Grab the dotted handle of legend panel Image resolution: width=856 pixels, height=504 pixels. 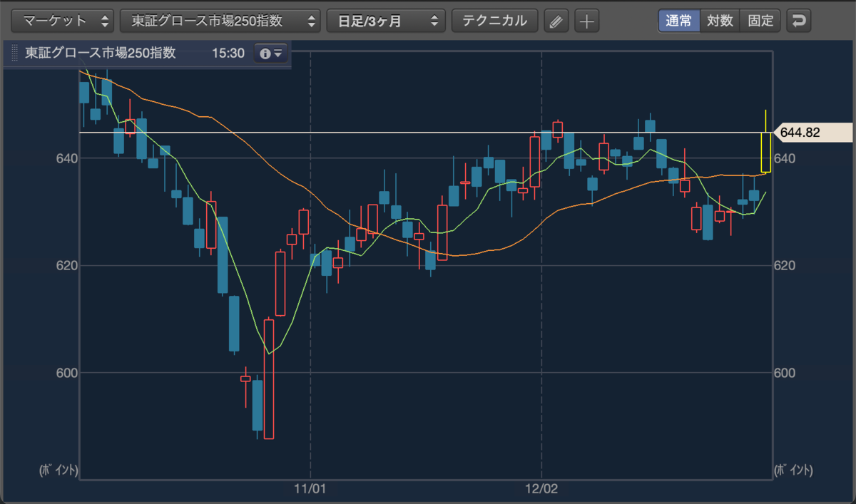tap(14, 53)
